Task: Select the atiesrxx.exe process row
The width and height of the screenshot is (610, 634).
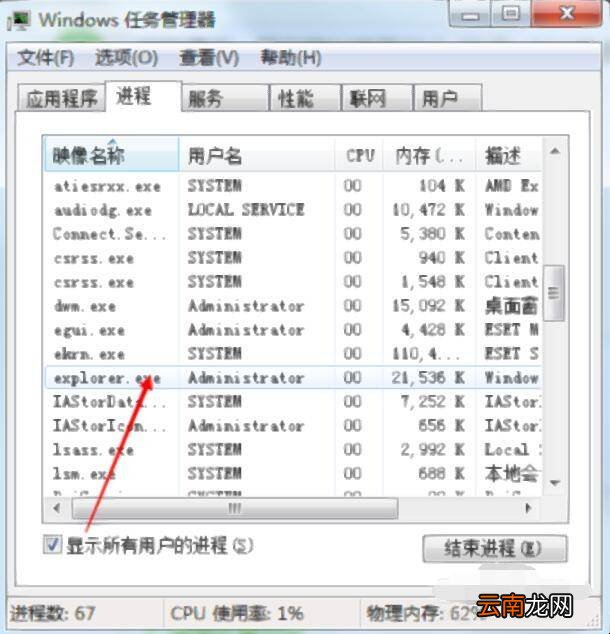Action: coord(293,186)
